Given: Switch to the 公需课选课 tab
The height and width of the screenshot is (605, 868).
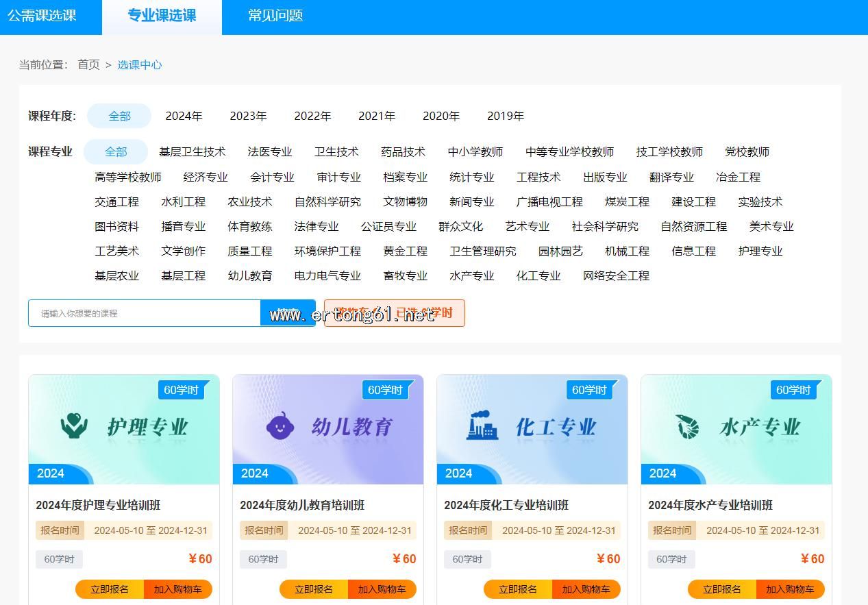Looking at the screenshot, I should click(42, 16).
